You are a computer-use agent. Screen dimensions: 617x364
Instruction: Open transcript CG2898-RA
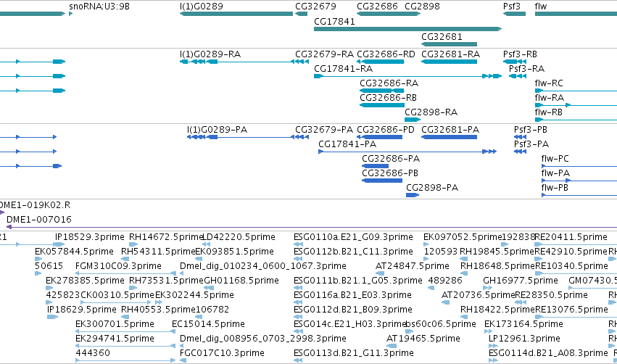(431, 112)
